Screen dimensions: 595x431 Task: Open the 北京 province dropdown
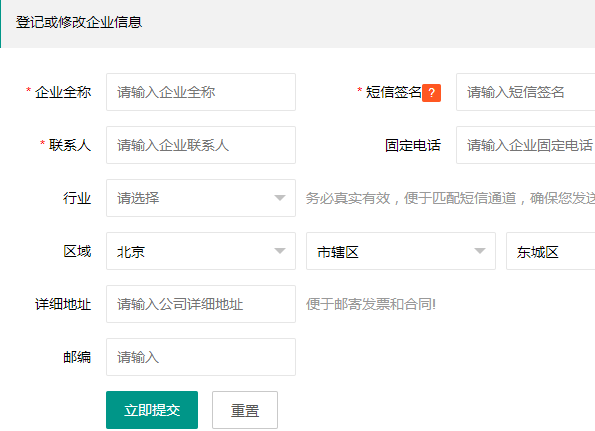(x=201, y=251)
